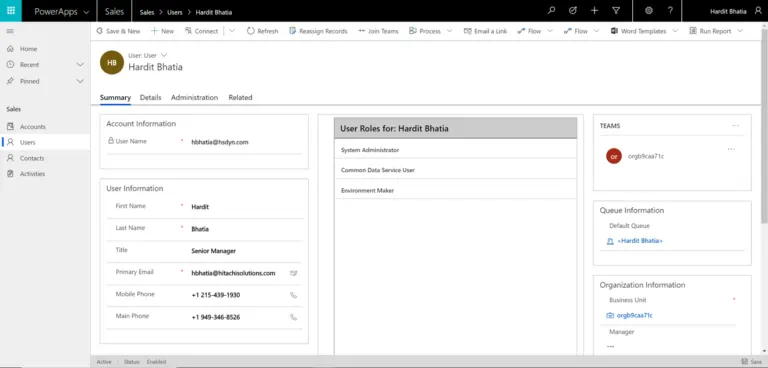Click the Manager field value
This screenshot has height=368, width=768.
(x=610, y=346)
